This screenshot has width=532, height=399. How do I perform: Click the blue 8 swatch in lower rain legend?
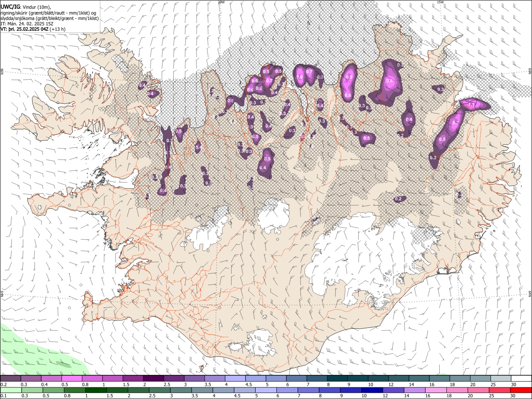click(x=330, y=390)
